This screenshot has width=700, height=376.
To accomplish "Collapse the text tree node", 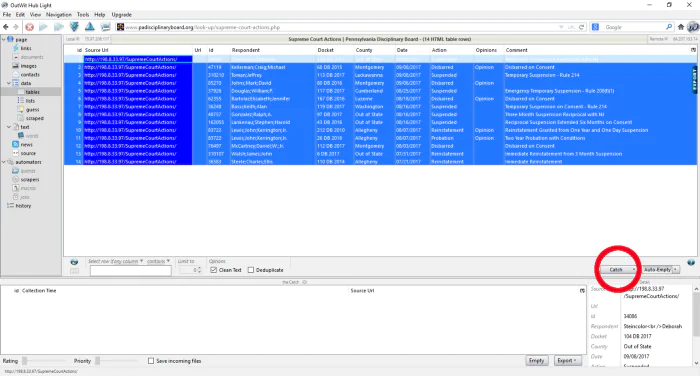I will [9, 127].
